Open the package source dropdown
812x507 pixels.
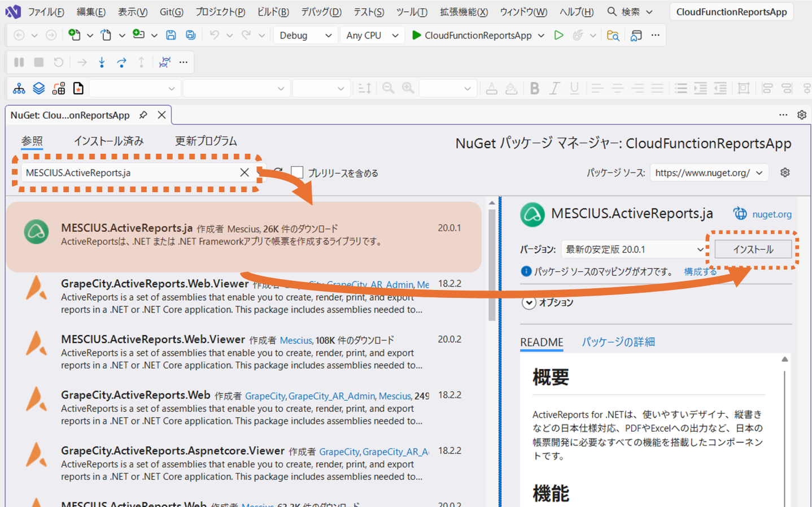tap(709, 172)
